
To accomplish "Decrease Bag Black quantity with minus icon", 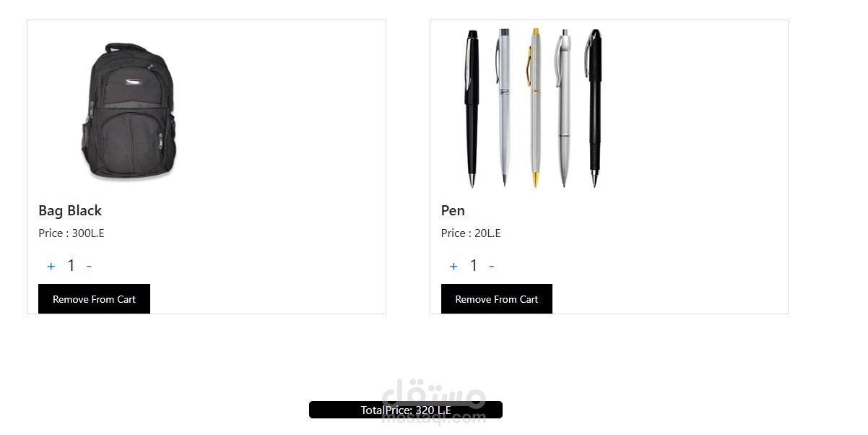I will (x=89, y=266).
